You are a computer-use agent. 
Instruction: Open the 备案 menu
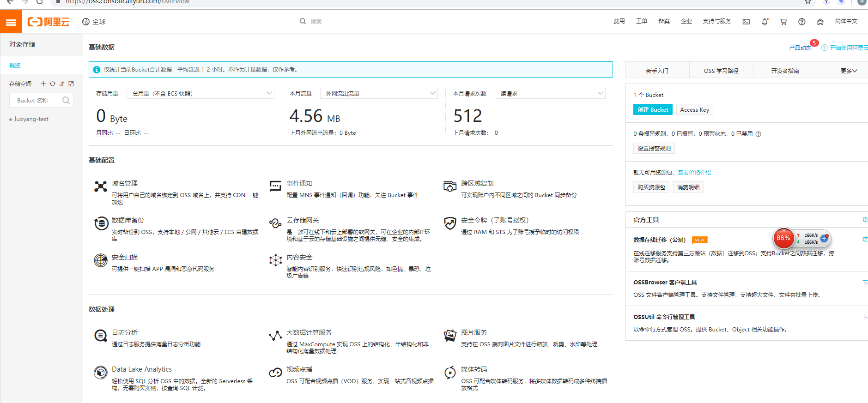point(664,21)
